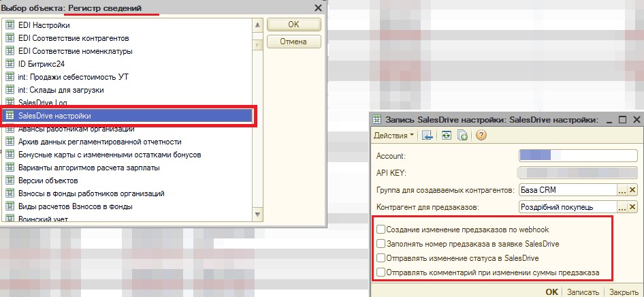Enable Отправлять изменение статуса в SalesDrive

(381, 258)
